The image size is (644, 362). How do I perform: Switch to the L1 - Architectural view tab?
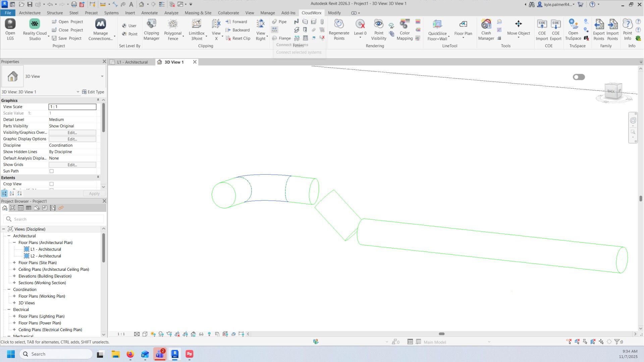point(132,62)
